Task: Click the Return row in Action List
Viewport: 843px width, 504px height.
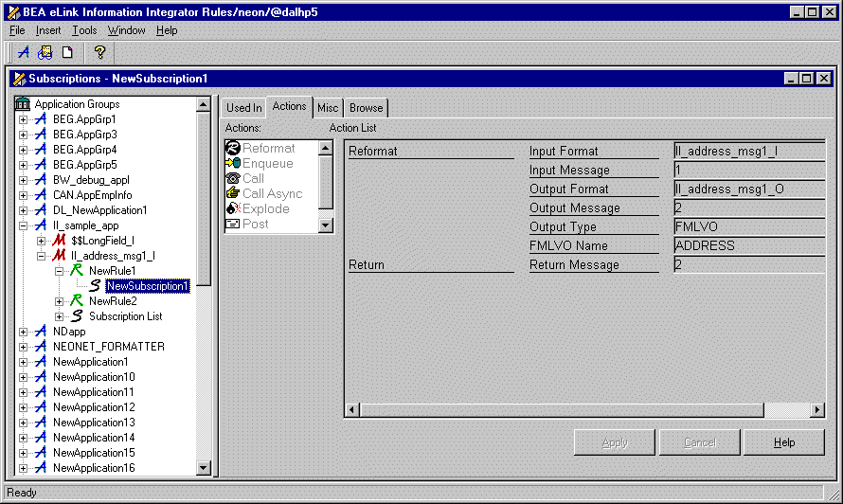Action: pos(431,264)
